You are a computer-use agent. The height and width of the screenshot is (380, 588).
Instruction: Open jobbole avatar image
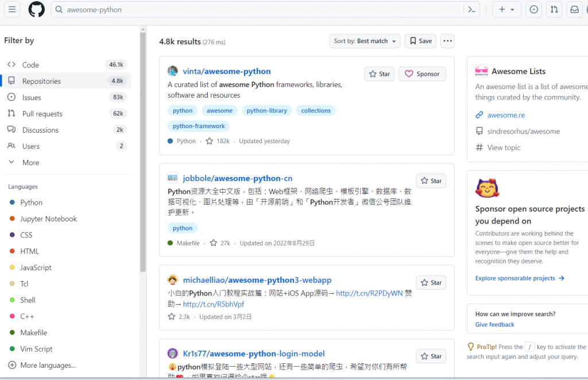(172, 178)
